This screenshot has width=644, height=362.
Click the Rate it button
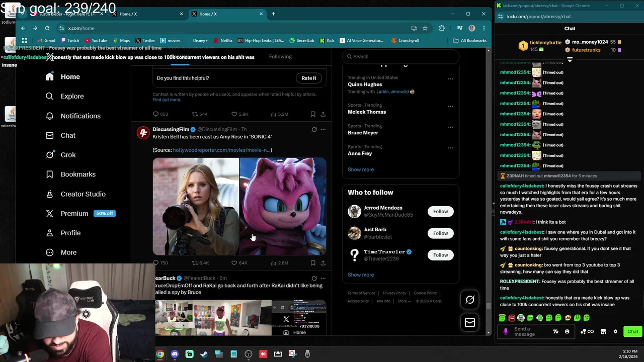point(308,78)
